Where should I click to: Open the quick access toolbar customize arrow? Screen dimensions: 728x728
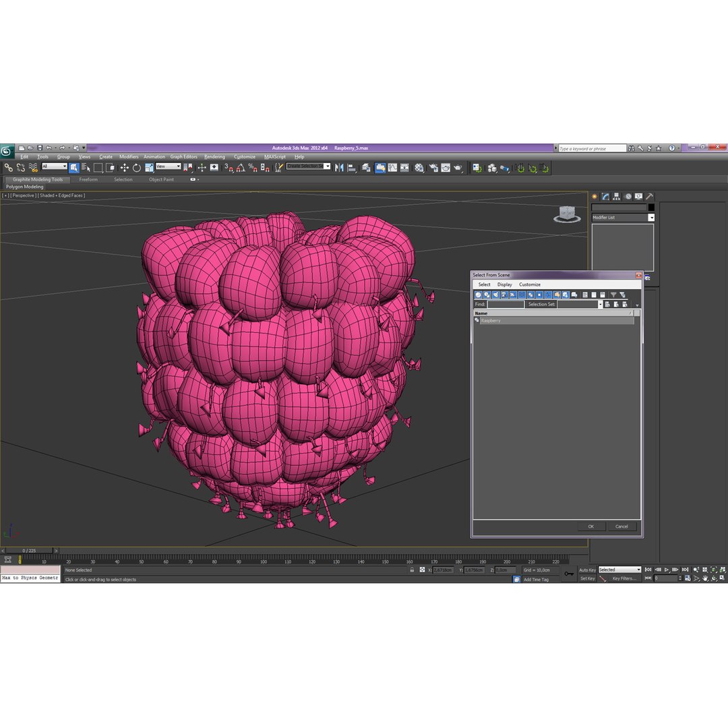(x=84, y=148)
